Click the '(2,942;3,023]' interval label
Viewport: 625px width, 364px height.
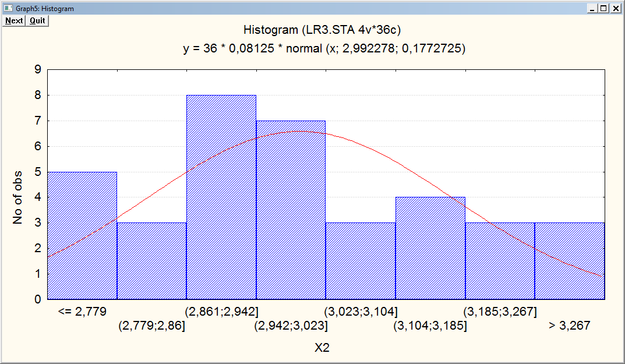(x=291, y=326)
